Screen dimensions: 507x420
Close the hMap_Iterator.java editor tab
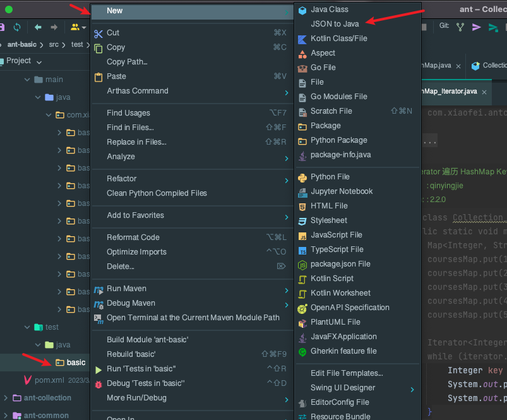point(485,92)
